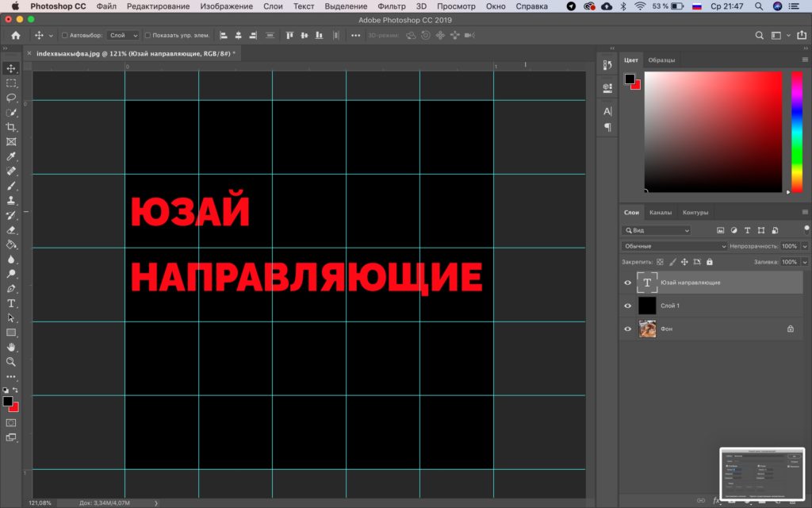The width and height of the screenshot is (812, 508).
Task: Click the foreground color swatch in toolbar
Action: 8,402
